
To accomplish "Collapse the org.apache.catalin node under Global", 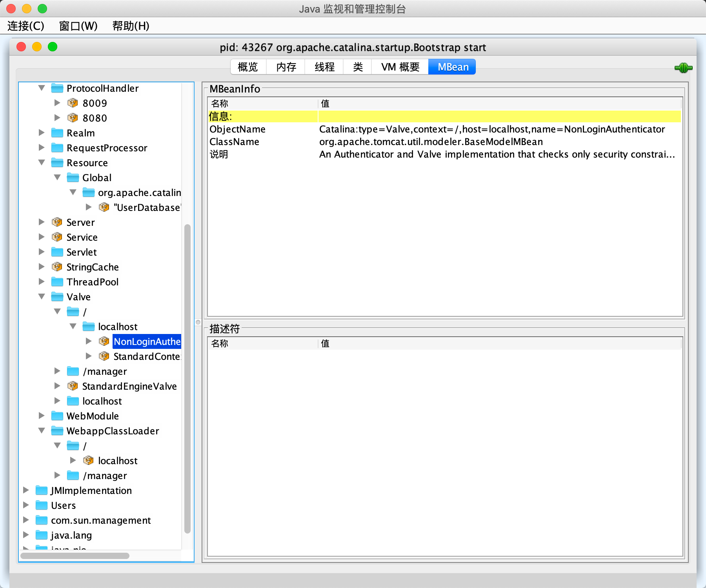I will [x=73, y=192].
